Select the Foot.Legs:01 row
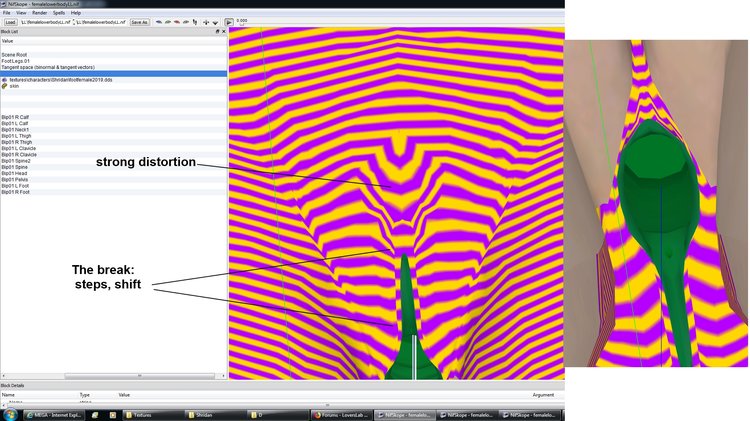Image resolution: width=750 pixels, height=421 pixels. 113,61
